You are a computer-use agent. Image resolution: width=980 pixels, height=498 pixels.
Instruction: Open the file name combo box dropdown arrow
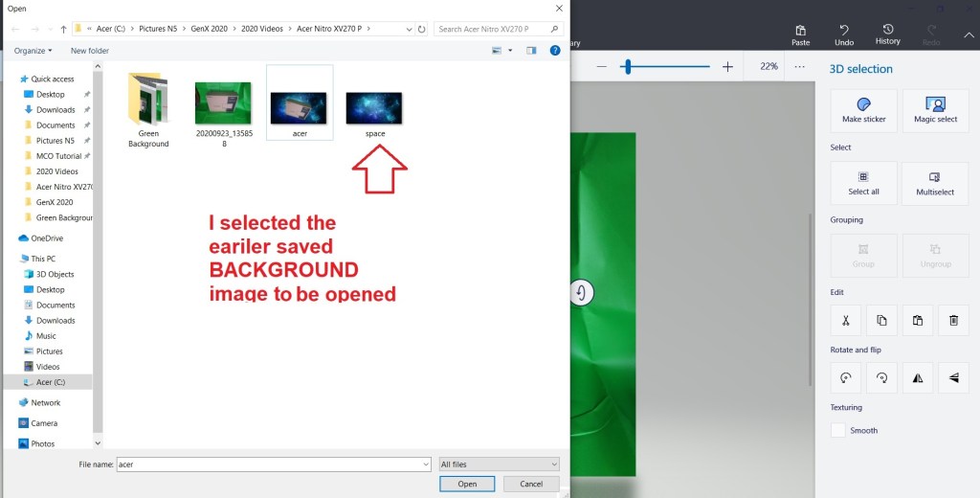pos(425,464)
